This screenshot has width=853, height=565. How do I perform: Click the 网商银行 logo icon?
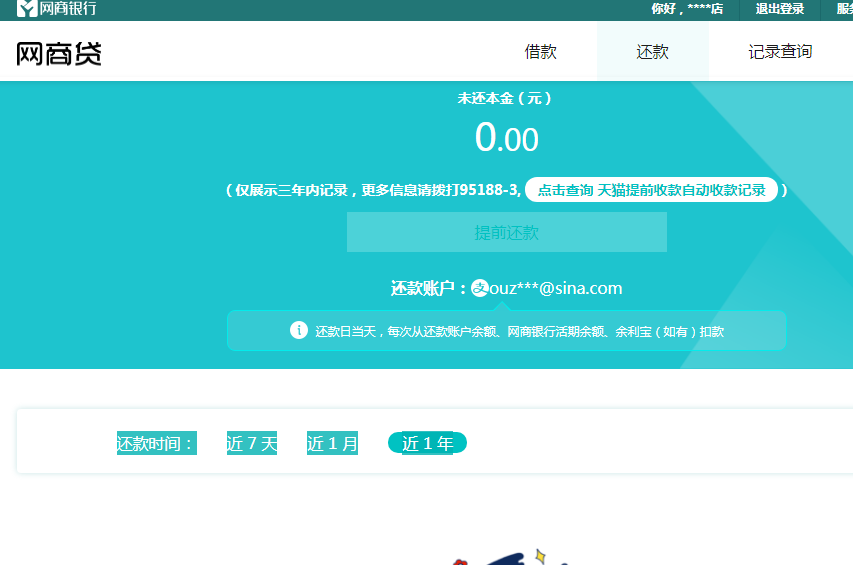[x=27, y=8]
